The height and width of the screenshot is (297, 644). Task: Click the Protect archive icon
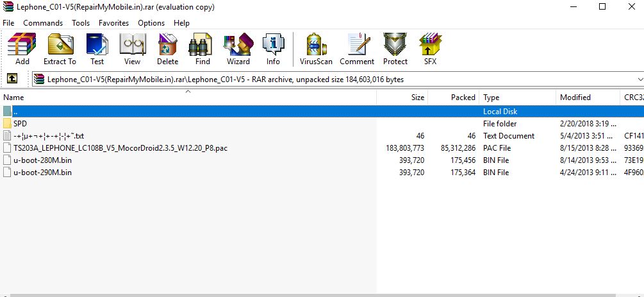pyautogui.click(x=395, y=49)
